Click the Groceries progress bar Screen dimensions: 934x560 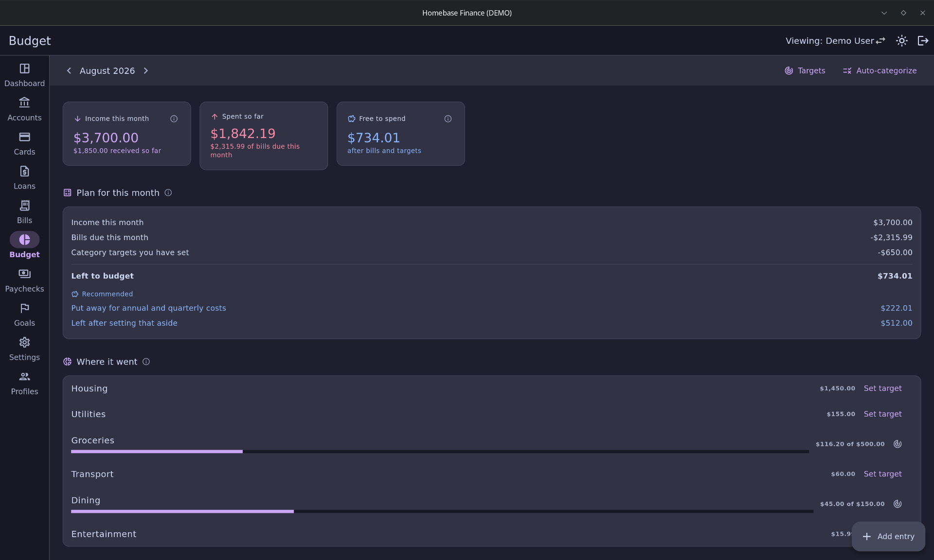point(440,452)
